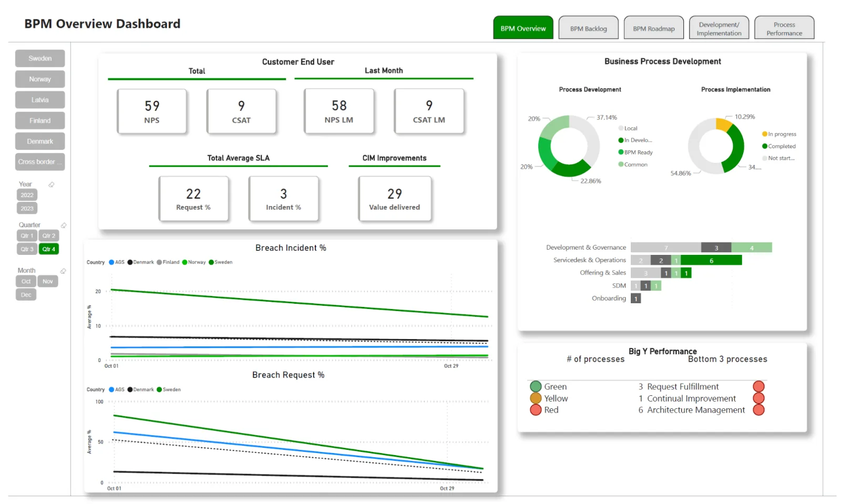Open the BPM Roadmap tab
Viewport: 841px width, 504px height.
click(x=654, y=28)
